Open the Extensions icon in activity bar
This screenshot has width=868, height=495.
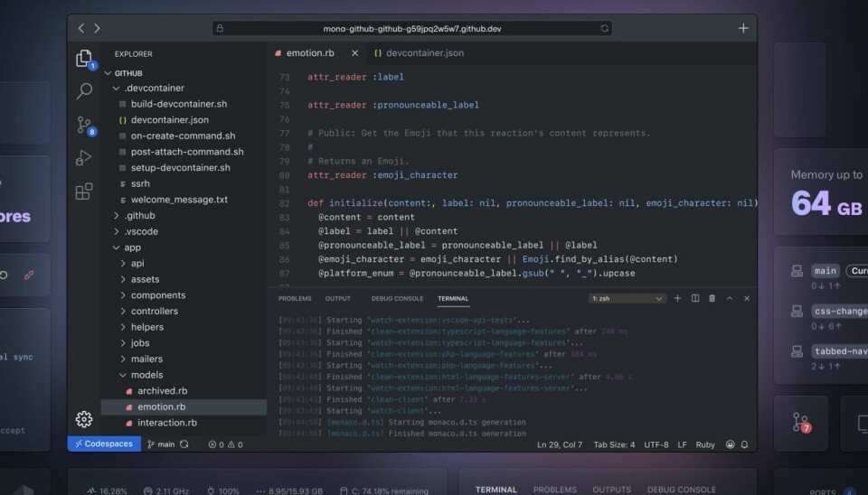84,191
